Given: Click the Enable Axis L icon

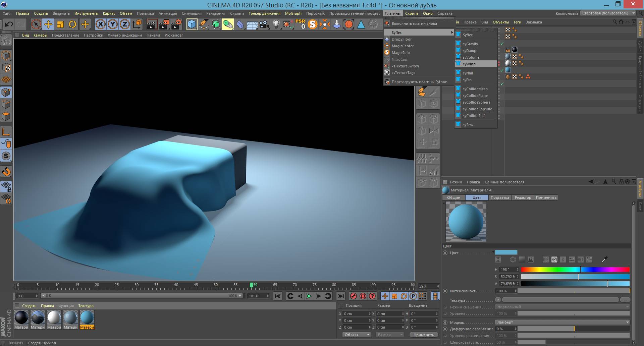Looking at the screenshot, I should coord(6,131).
